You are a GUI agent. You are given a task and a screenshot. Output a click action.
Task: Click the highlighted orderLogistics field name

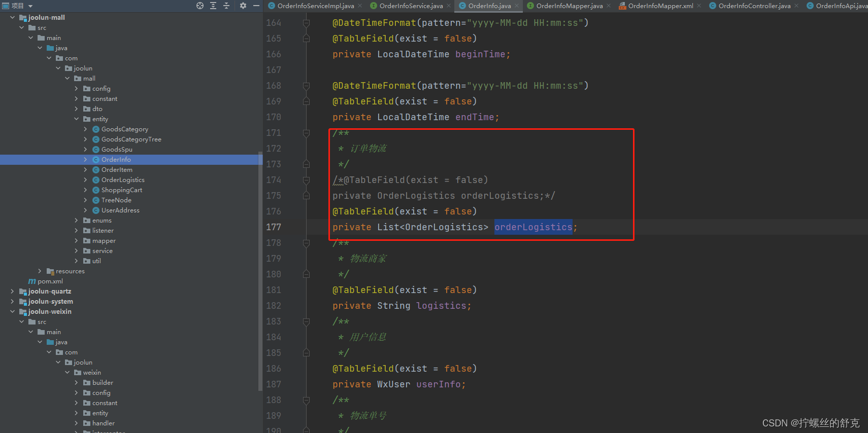coord(533,227)
